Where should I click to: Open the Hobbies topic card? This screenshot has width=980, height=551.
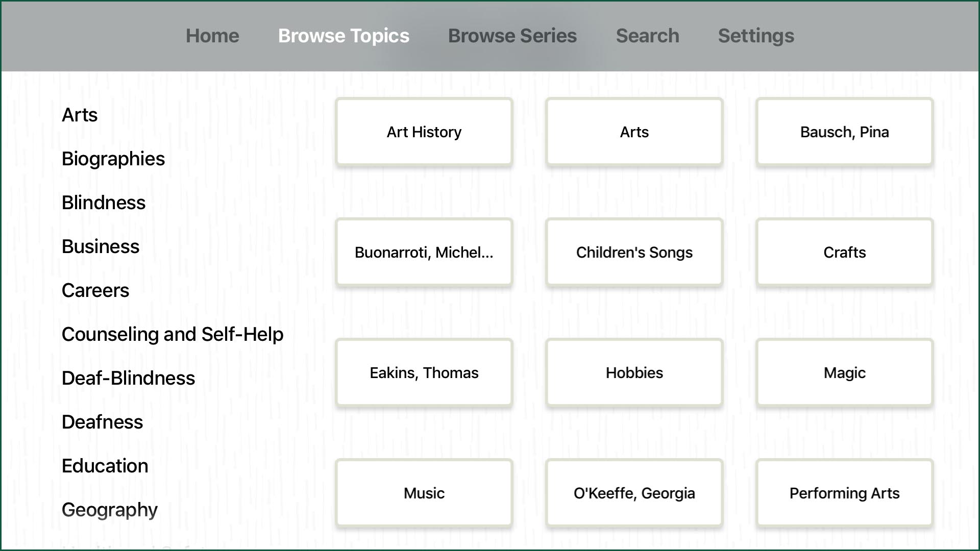pos(633,373)
